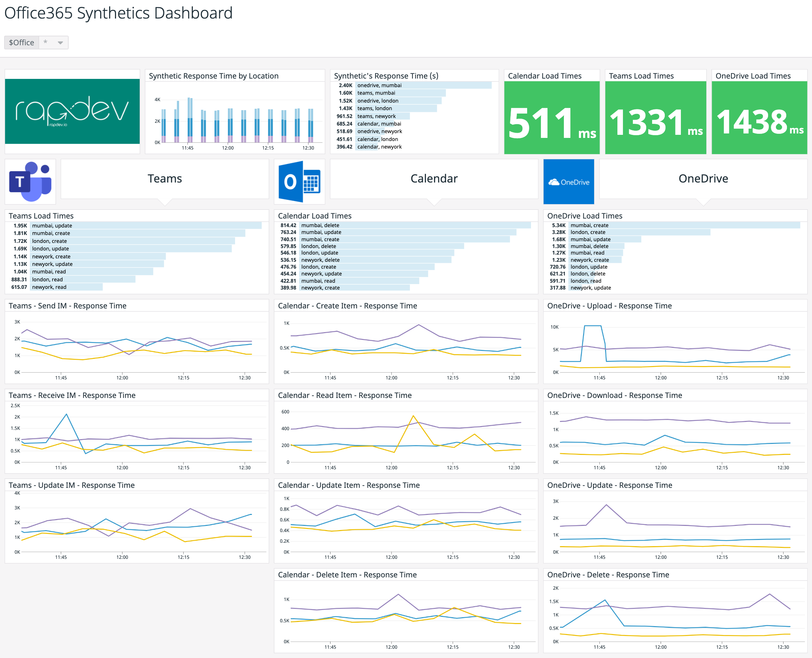Click Teams 'mumbai, create' 1.81K row
The height and width of the screenshot is (658, 812).
coord(137,233)
